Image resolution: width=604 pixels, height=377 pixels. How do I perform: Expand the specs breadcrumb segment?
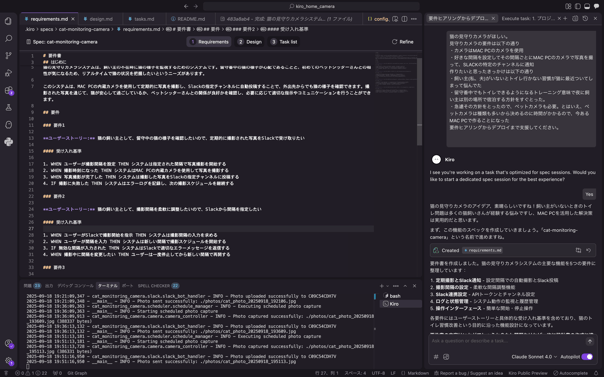pyautogui.click(x=47, y=29)
